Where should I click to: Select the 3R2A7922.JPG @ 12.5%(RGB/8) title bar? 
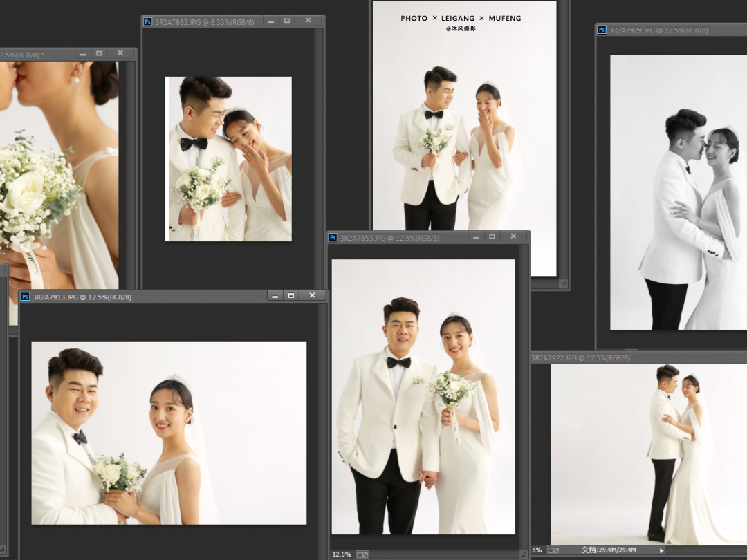[x=639, y=357]
